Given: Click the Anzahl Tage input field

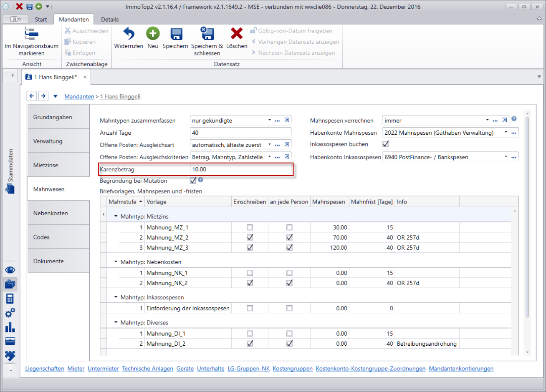Looking at the screenshot, I should (240, 133).
